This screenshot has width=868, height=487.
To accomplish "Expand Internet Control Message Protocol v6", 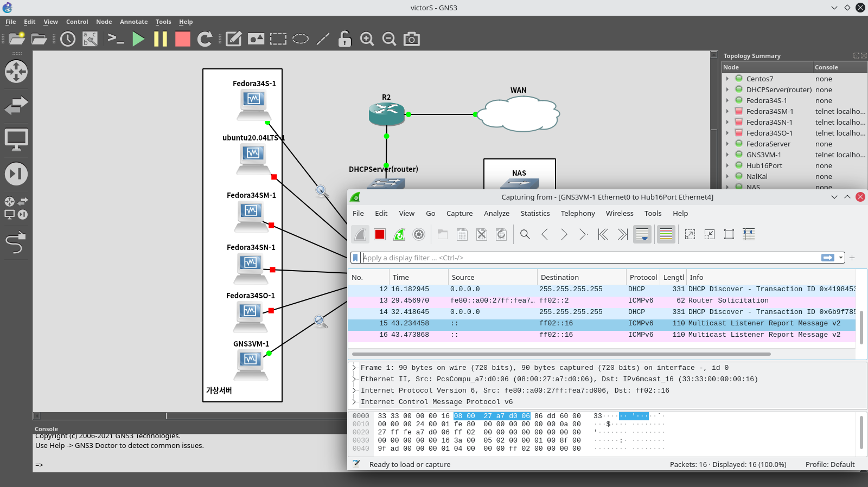I will (354, 402).
